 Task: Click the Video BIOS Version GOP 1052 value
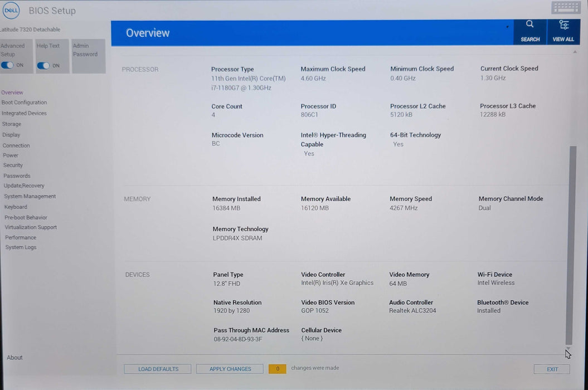pos(315,310)
